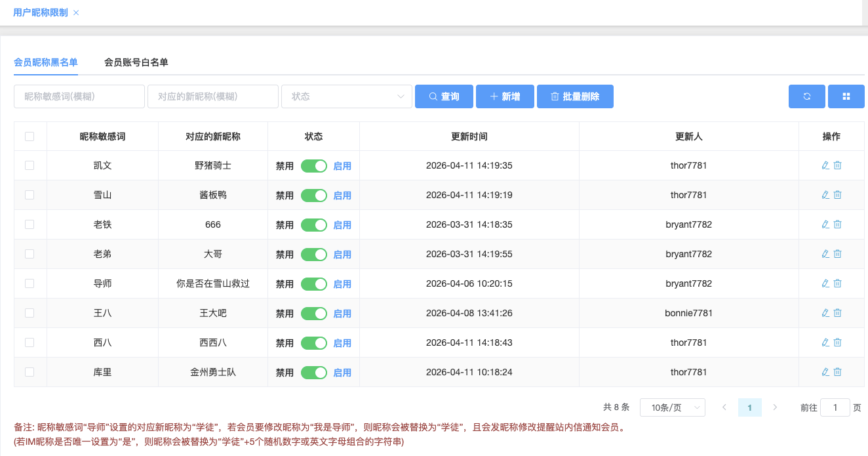Click the 新增 add button
Viewport: 868px width, 456px height.
[505, 96]
